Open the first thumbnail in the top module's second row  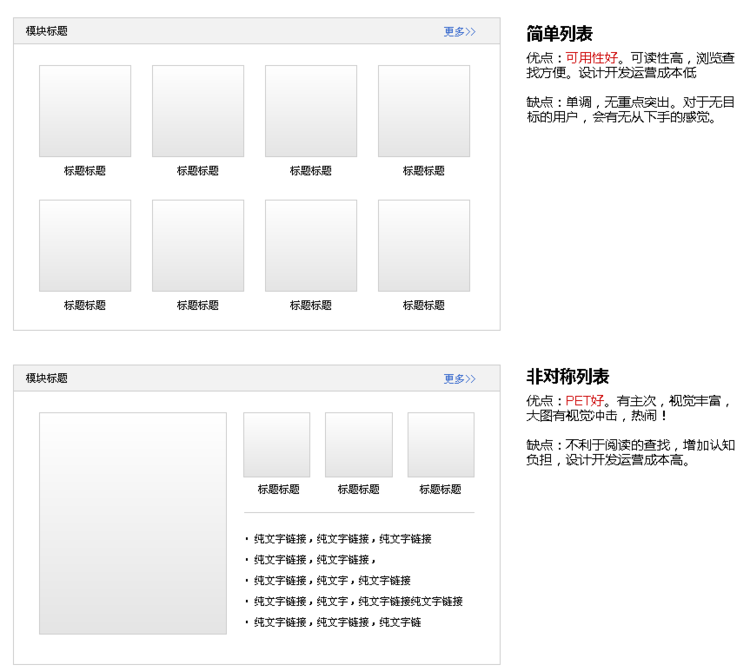pos(85,246)
